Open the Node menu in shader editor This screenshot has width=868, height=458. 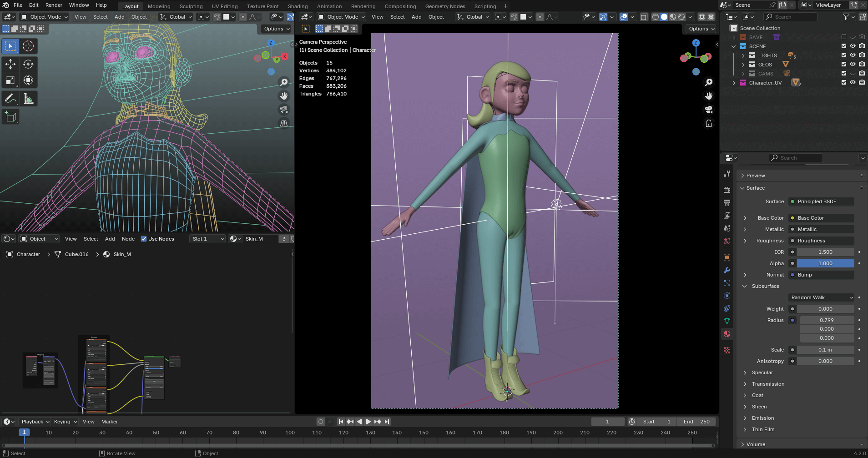click(x=128, y=239)
